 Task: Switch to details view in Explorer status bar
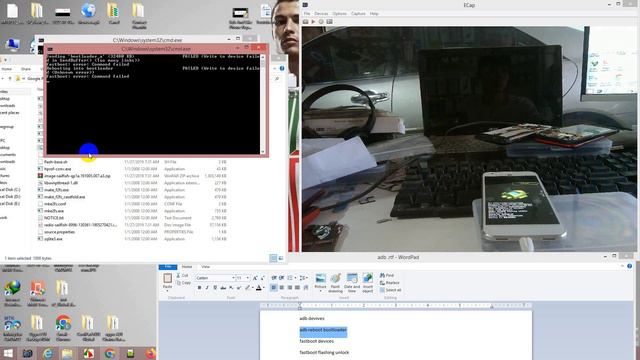[x=273, y=258]
